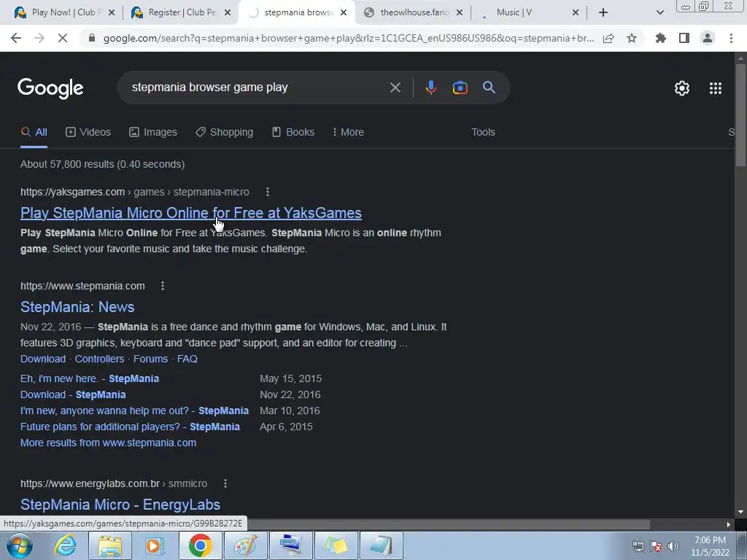
Task: Switch to Chrome in the taskbar
Action: coord(200,545)
